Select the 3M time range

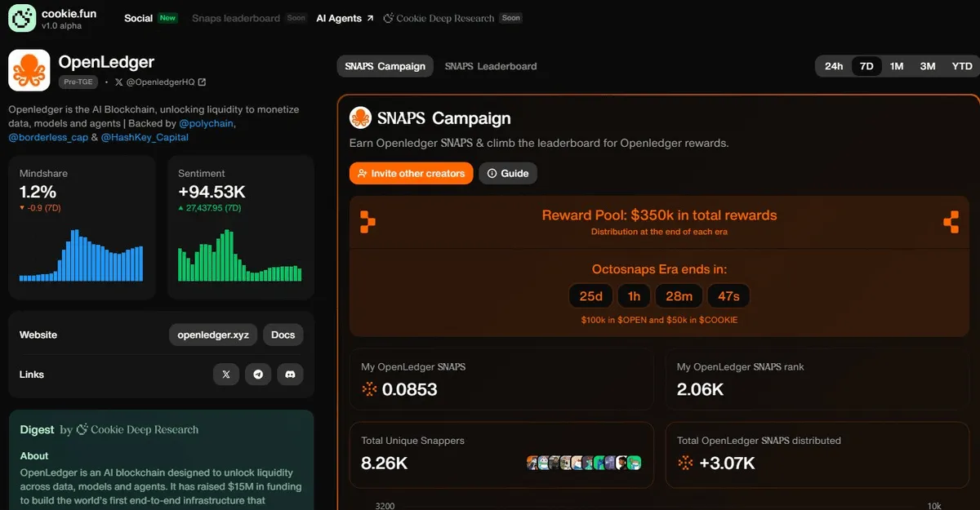pos(928,66)
